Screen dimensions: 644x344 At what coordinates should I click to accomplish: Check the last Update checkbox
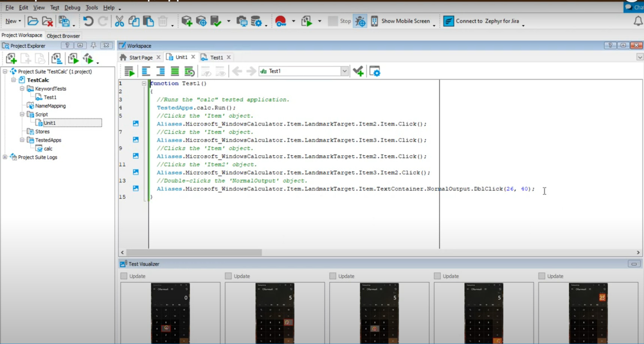point(542,276)
